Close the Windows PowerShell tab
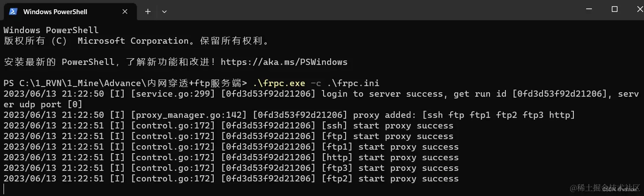This screenshot has width=644, height=196. click(x=125, y=11)
